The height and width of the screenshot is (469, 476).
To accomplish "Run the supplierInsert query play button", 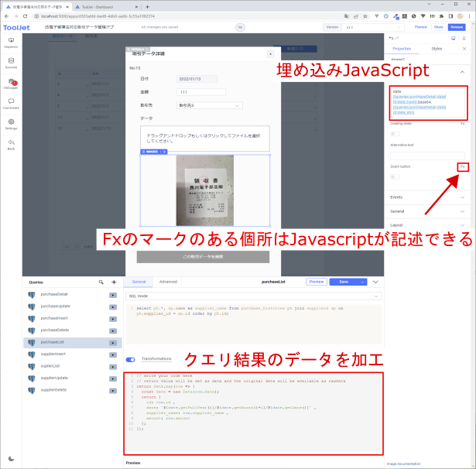I will coord(113,354).
